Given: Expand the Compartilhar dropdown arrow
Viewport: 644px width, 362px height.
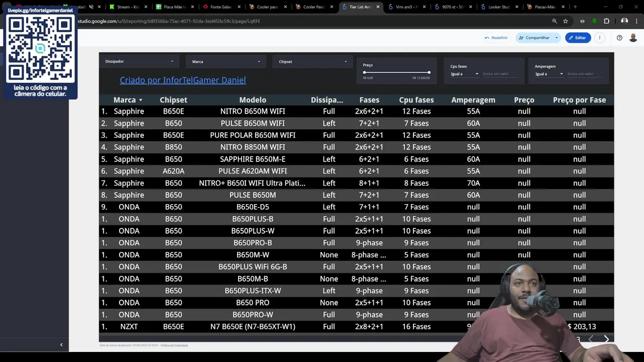Looking at the screenshot, I should (x=556, y=38).
